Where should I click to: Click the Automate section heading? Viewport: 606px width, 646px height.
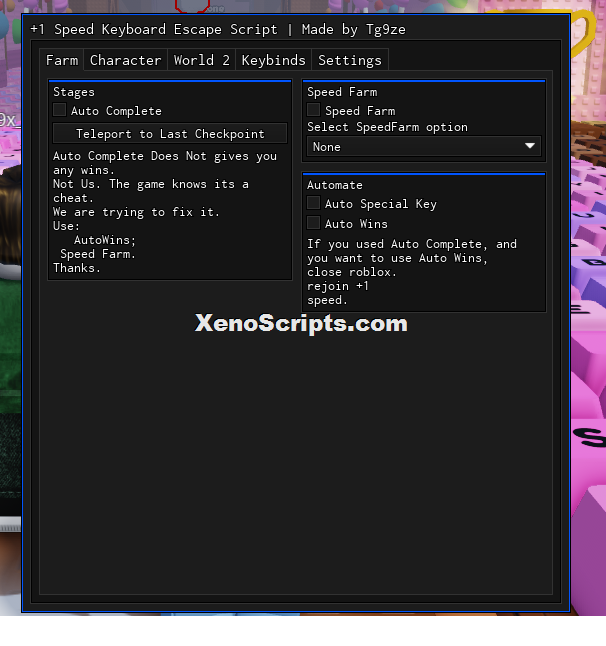click(335, 185)
